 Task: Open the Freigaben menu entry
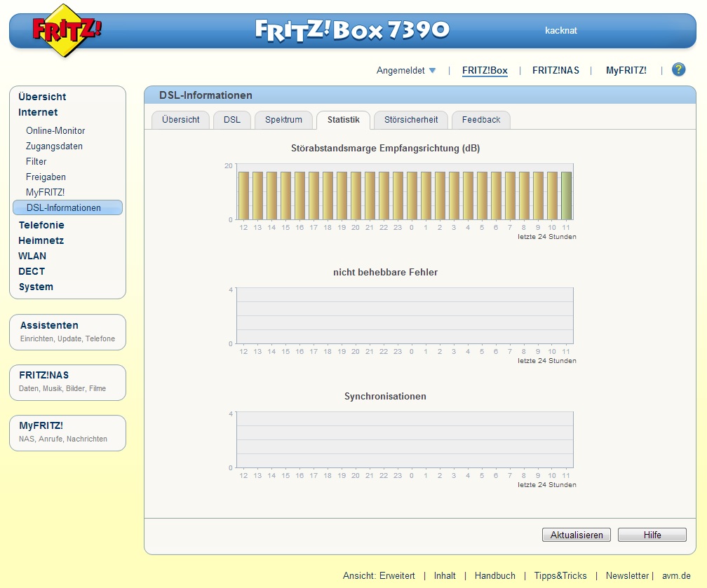coord(46,177)
